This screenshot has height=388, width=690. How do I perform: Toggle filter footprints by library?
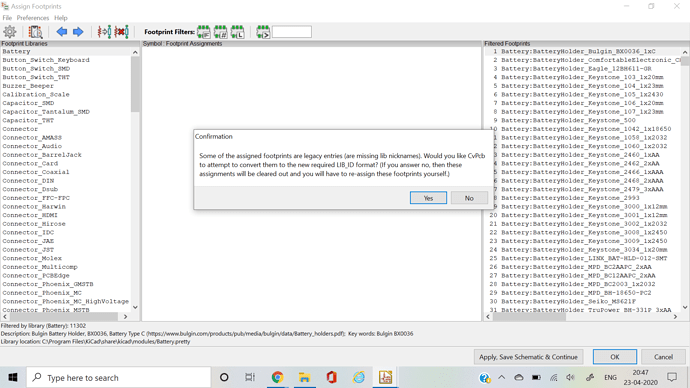[238, 32]
